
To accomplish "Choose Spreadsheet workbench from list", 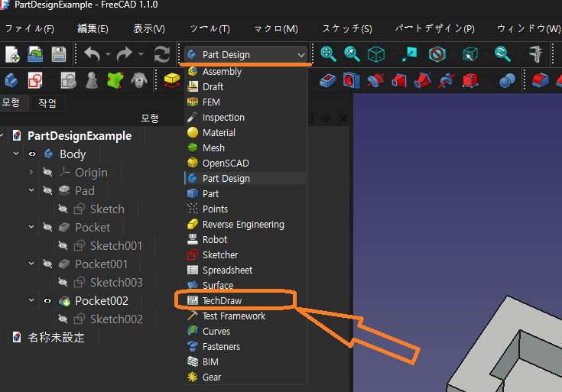I will (246, 271).
